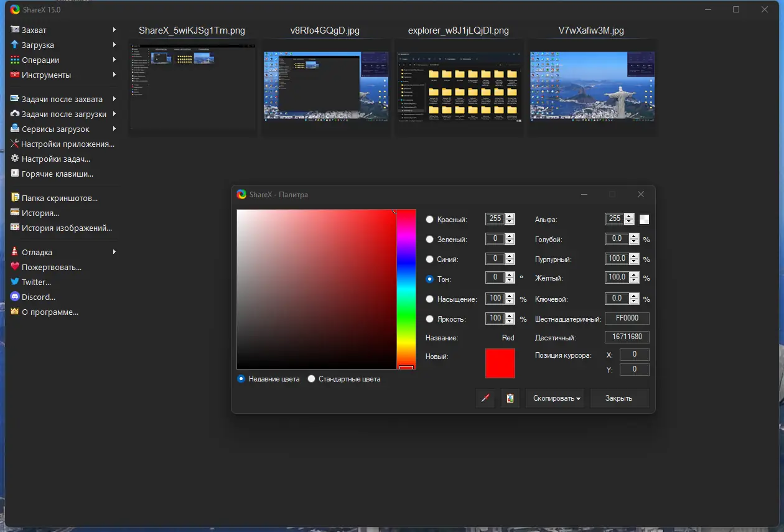Screen dimensions: 784x532
Task: Select the Красный radio button
Action: coord(429,220)
